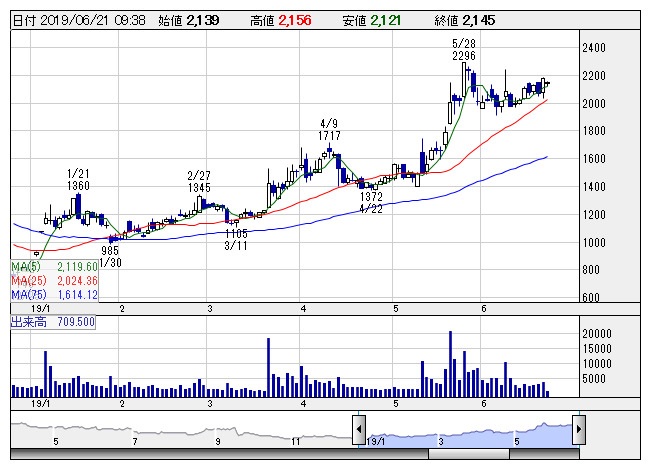This screenshot has height=469, width=652.
Task: Click the horizontal scrollbar thumb below navigator
Action: click(470, 454)
